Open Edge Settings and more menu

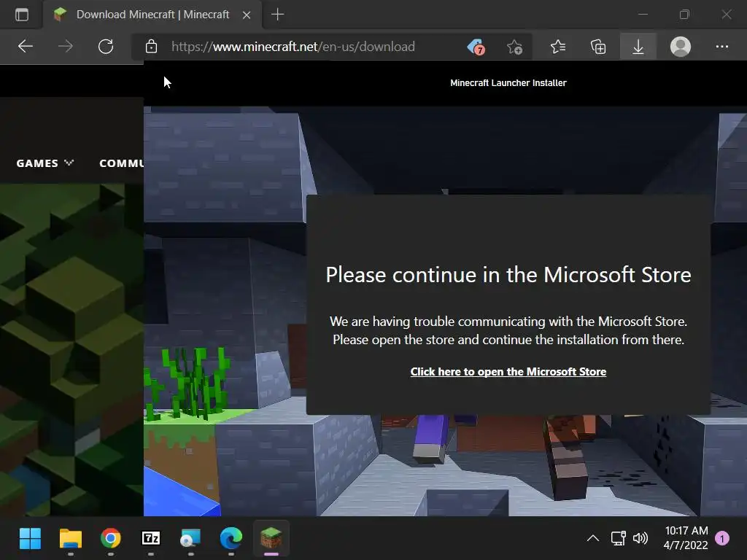[721, 47]
